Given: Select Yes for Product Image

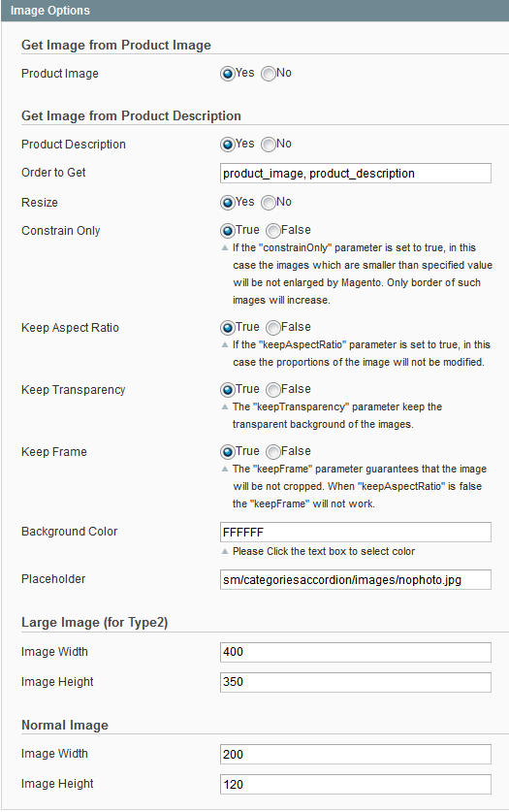Looking at the screenshot, I should tap(228, 74).
